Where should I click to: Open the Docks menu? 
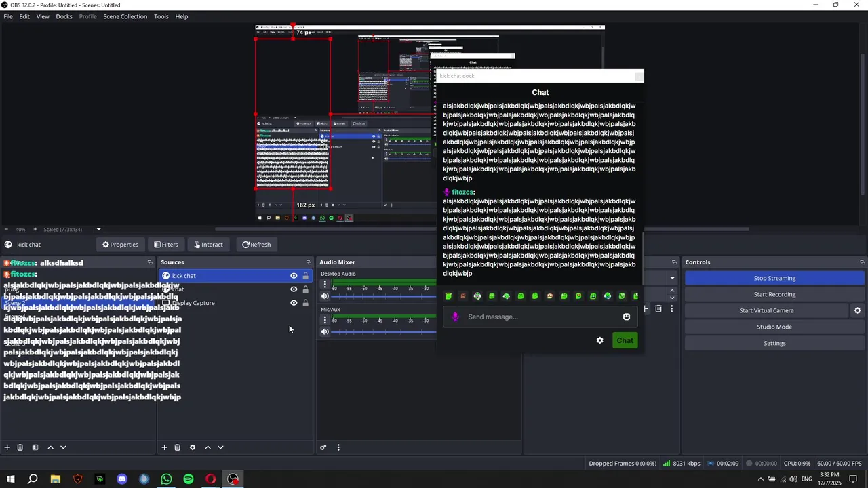tap(64, 16)
